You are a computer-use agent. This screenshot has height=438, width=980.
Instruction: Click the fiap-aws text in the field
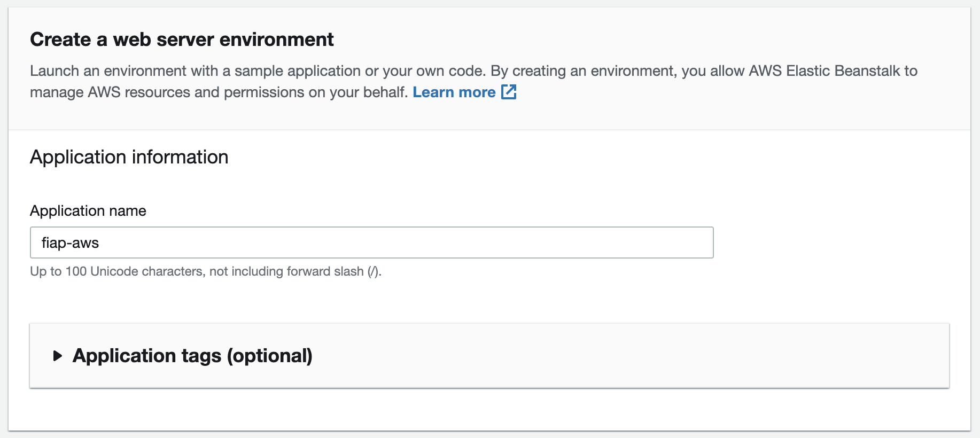pyautogui.click(x=70, y=243)
